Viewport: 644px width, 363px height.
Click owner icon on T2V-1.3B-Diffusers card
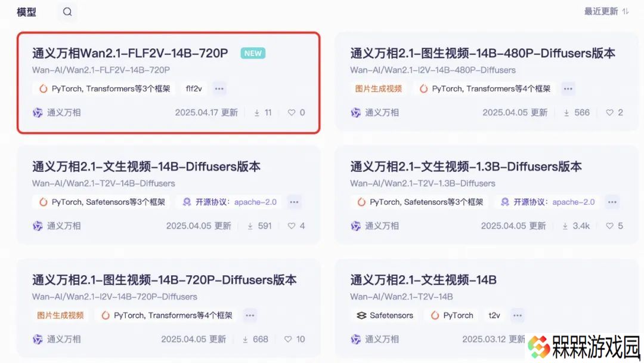pyautogui.click(x=355, y=226)
